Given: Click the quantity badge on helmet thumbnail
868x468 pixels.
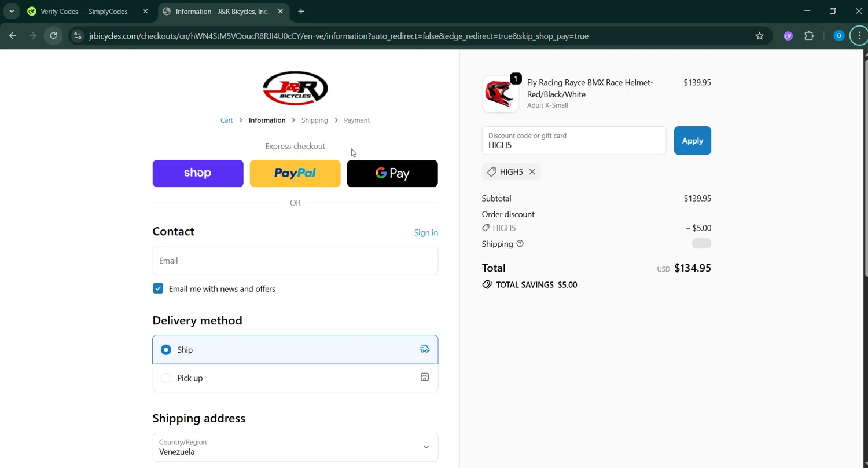Looking at the screenshot, I should point(516,79).
